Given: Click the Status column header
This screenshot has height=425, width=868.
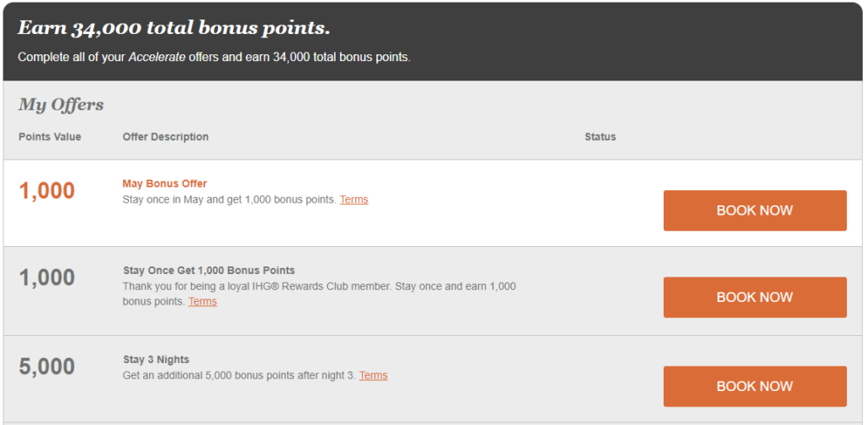Looking at the screenshot, I should click(x=600, y=137).
